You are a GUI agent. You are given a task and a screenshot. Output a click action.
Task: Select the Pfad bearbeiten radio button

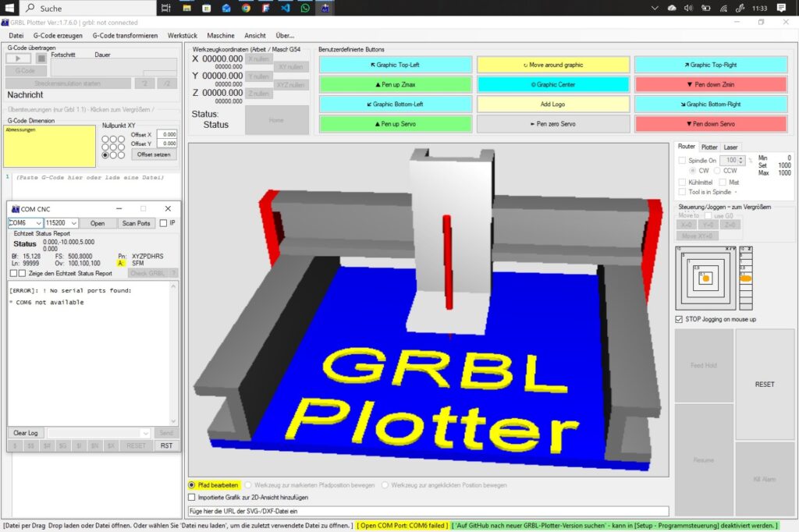193,485
